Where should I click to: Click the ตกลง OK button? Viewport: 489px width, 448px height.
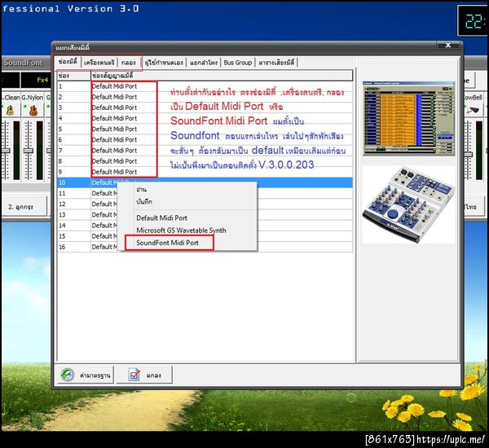point(143,375)
